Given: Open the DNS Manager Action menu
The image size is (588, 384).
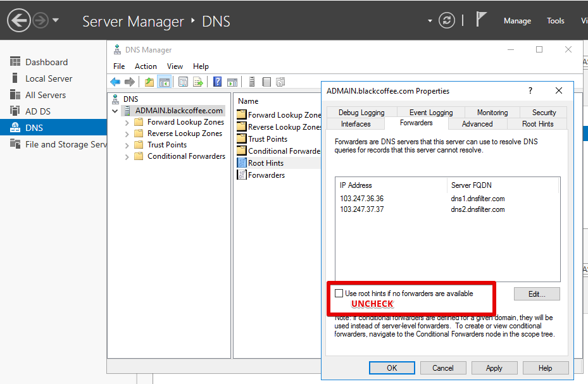Looking at the screenshot, I should (146, 66).
